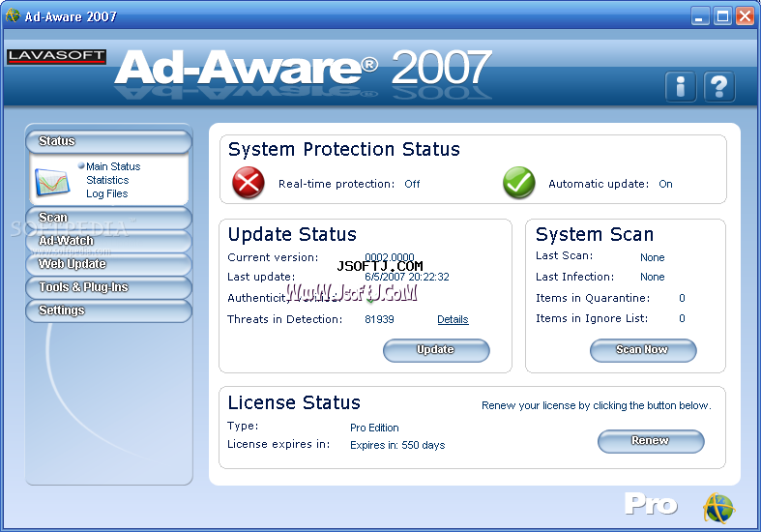The width and height of the screenshot is (761, 532).
Task: Click the Ad-Aware title bar app icon
Action: pyautogui.click(x=13, y=15)
